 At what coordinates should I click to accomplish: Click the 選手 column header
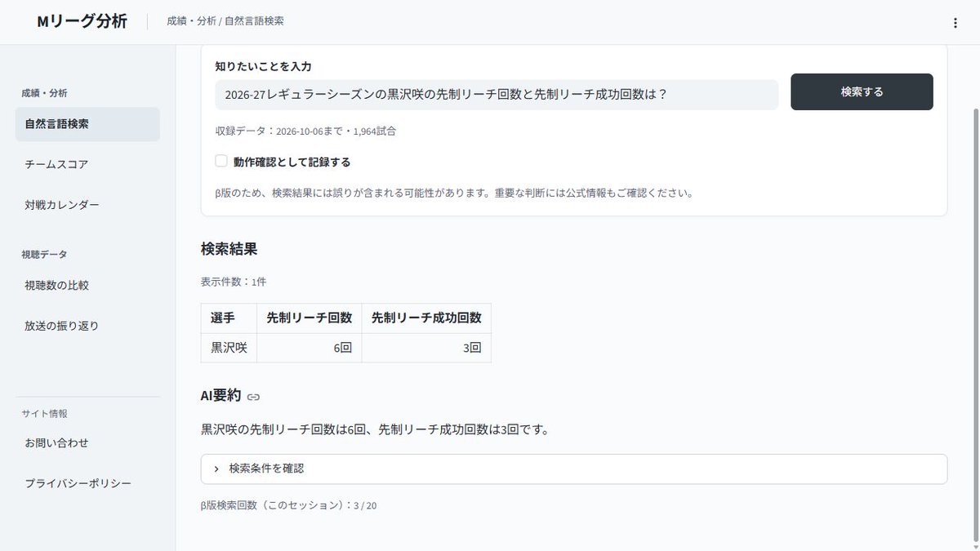[229, 318]
